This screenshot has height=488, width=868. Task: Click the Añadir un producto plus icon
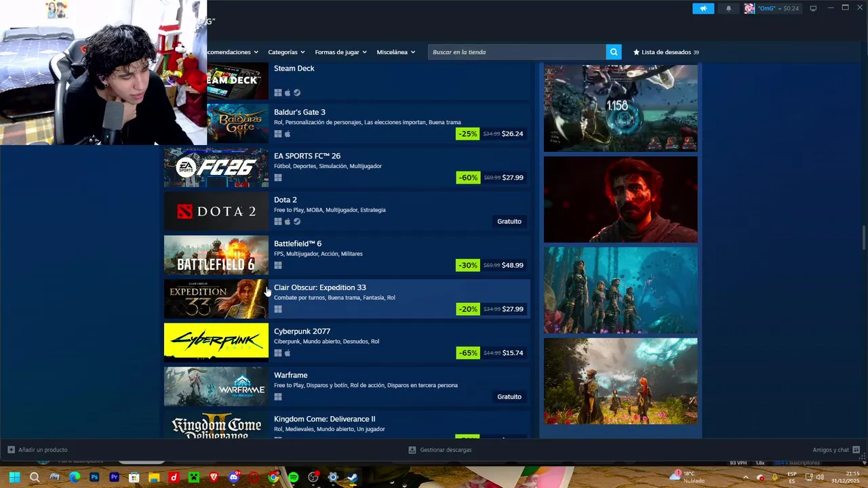[x=11, y=449]
